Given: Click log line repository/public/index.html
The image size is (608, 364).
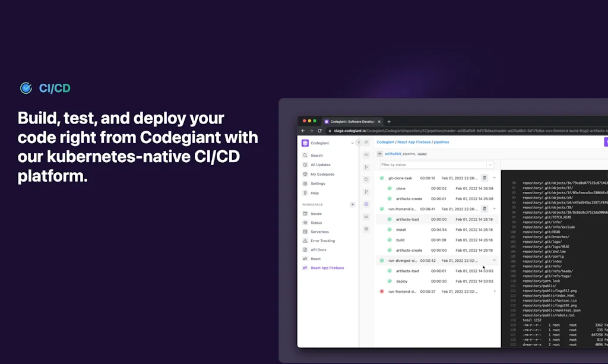Looking at the screenshot, I should 548,296.
